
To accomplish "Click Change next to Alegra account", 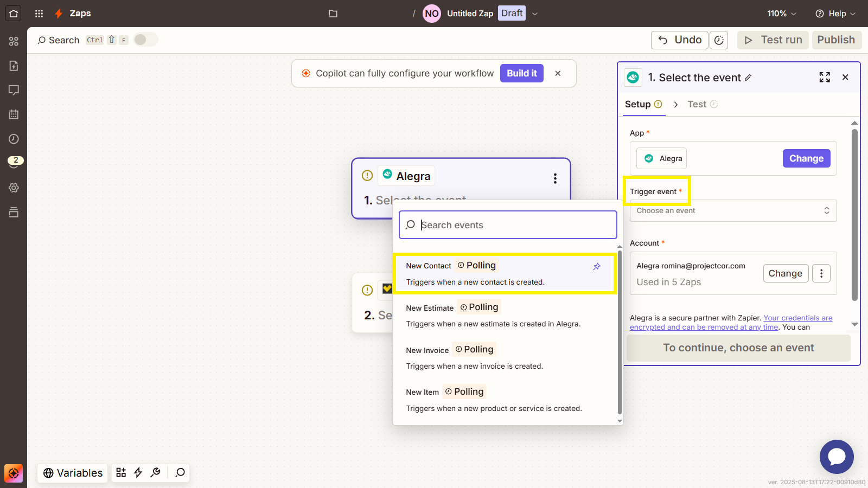I will (x=785, y=273).
